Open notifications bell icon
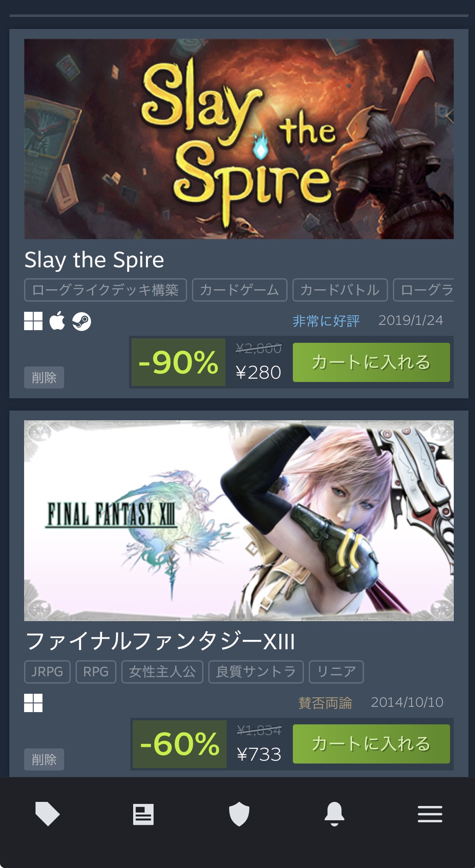 (x=335, y=814)
